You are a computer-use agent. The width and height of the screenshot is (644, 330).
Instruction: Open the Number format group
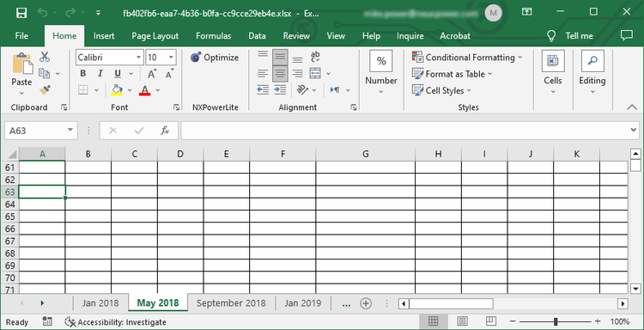point(381,72)
